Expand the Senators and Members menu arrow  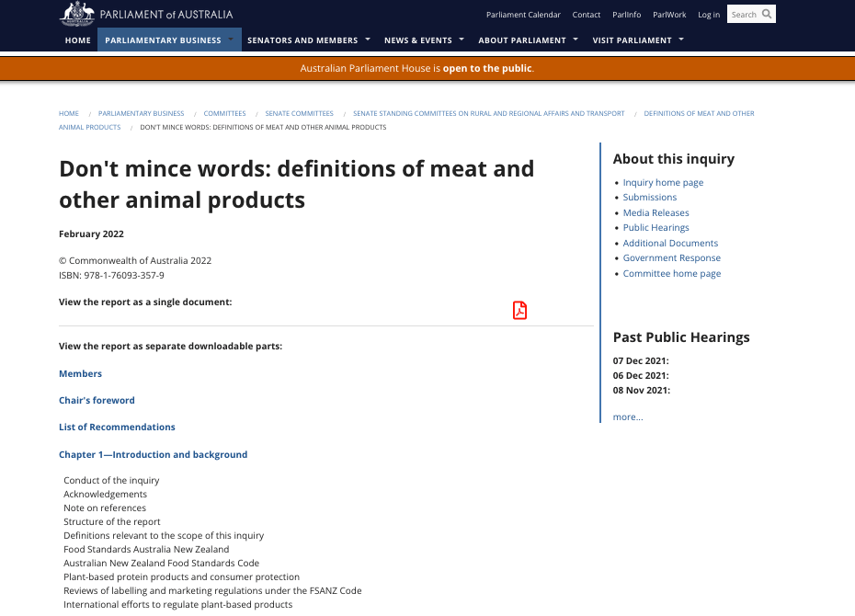tap(368, 40)
